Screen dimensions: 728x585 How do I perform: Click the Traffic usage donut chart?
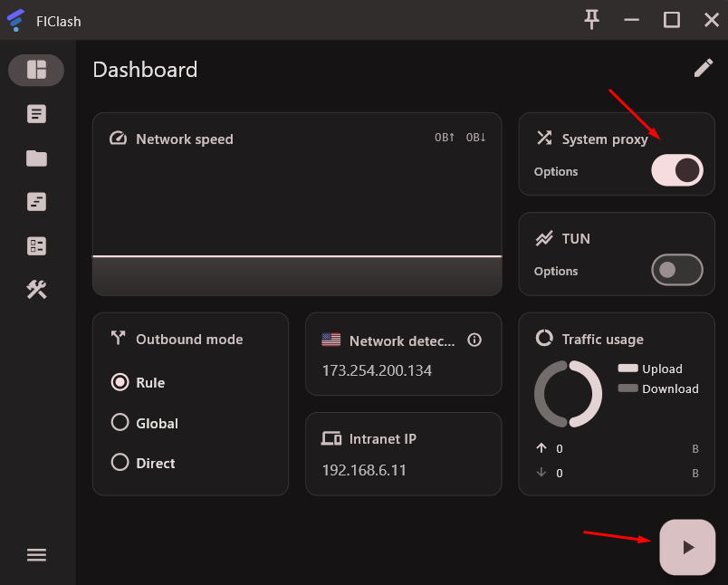(x=568, y=394)
